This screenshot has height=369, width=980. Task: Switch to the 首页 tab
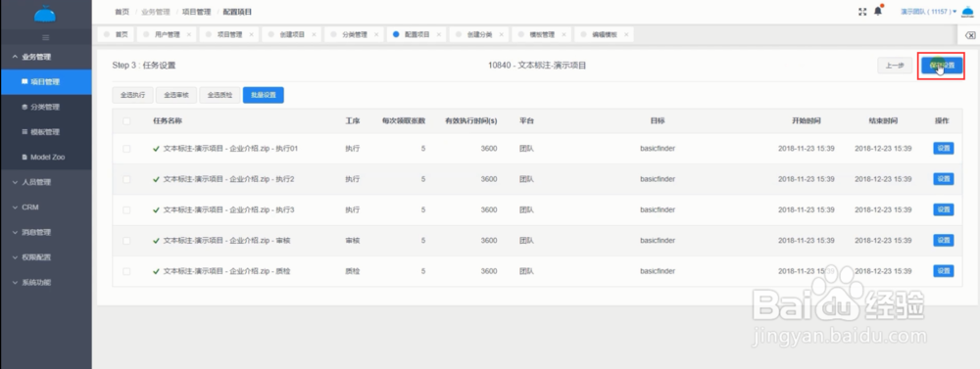click(116, 35)
